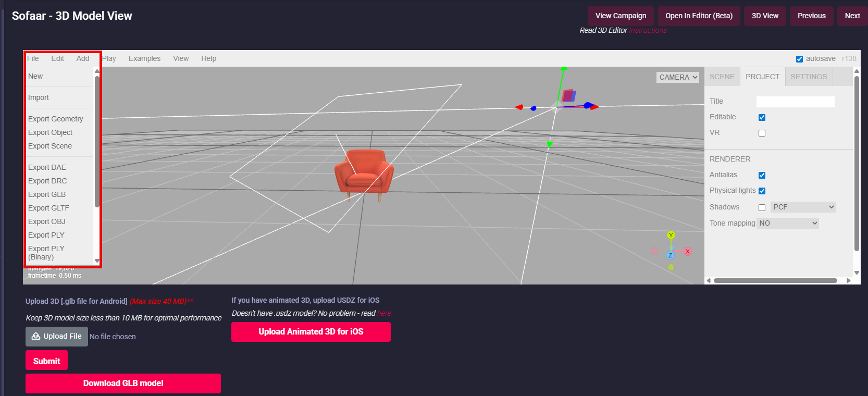Click the File menu scroll-down arrow

[97, 261]
